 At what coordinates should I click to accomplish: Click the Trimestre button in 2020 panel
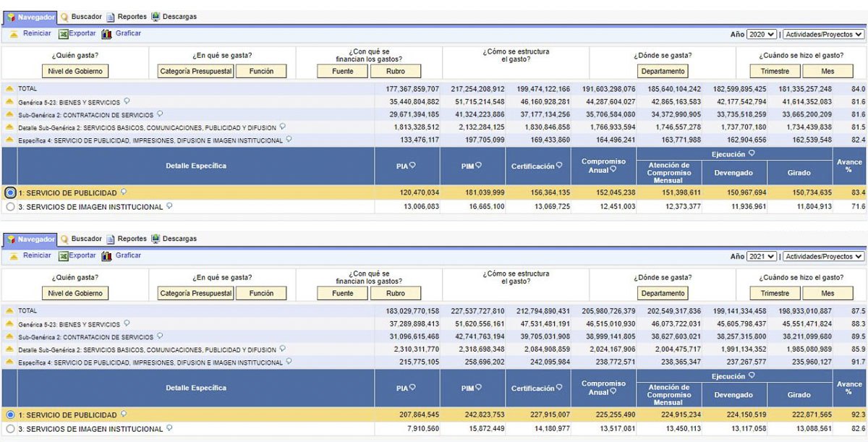coord(775,71)
